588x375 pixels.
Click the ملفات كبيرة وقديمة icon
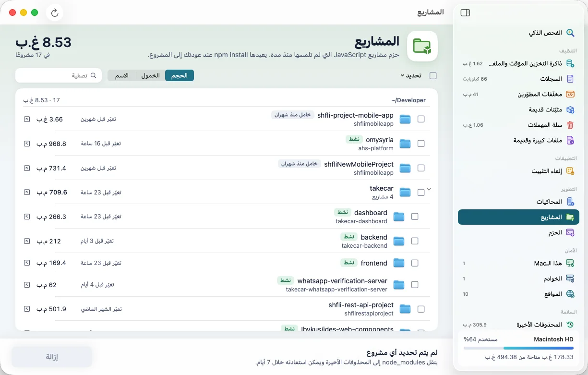[x=570, y=140]
